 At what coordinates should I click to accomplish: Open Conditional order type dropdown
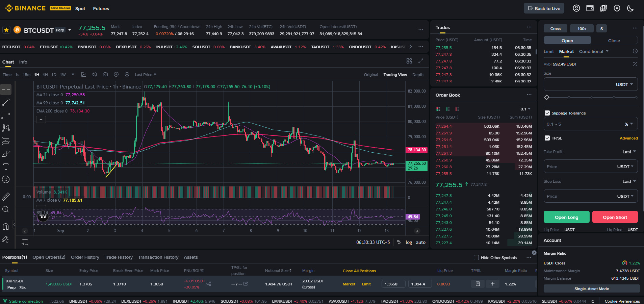click(x=594, y=51)
